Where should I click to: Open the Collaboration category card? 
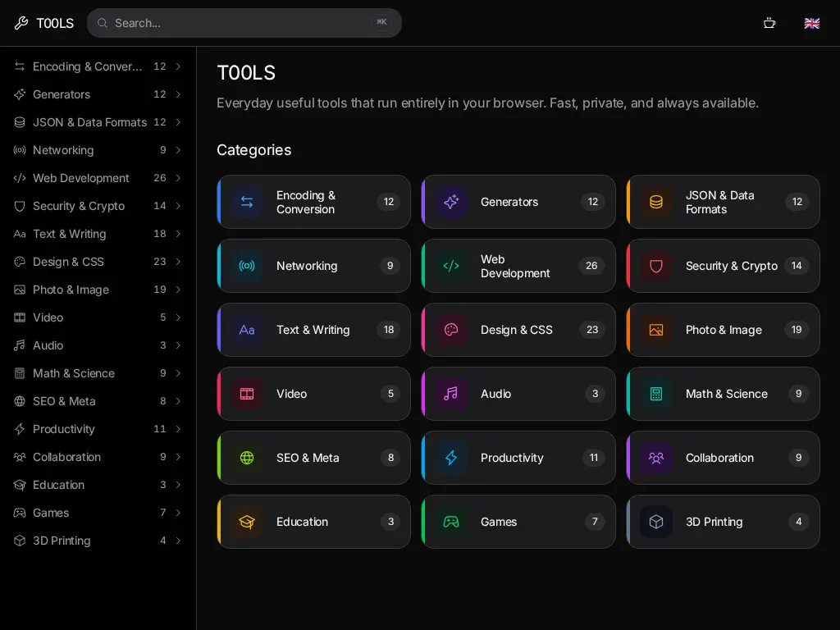pos(724,458)
